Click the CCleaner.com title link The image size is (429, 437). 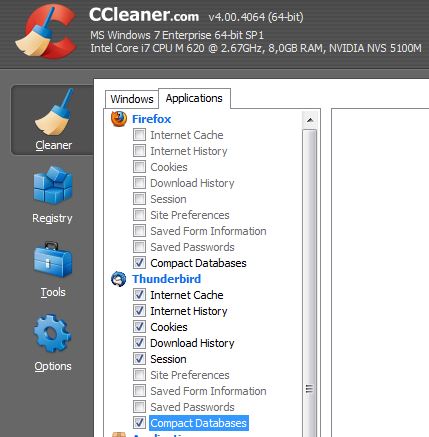click(x=144, y=15)
